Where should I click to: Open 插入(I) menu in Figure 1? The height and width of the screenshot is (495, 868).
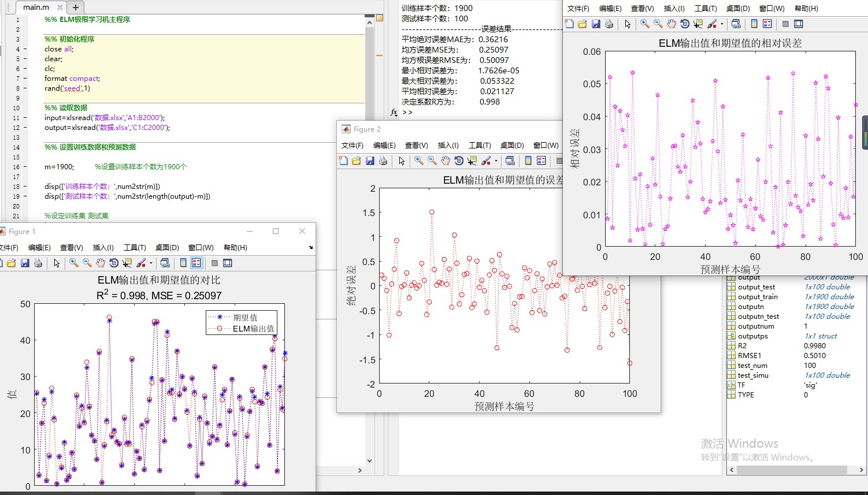tap(103, 248)
